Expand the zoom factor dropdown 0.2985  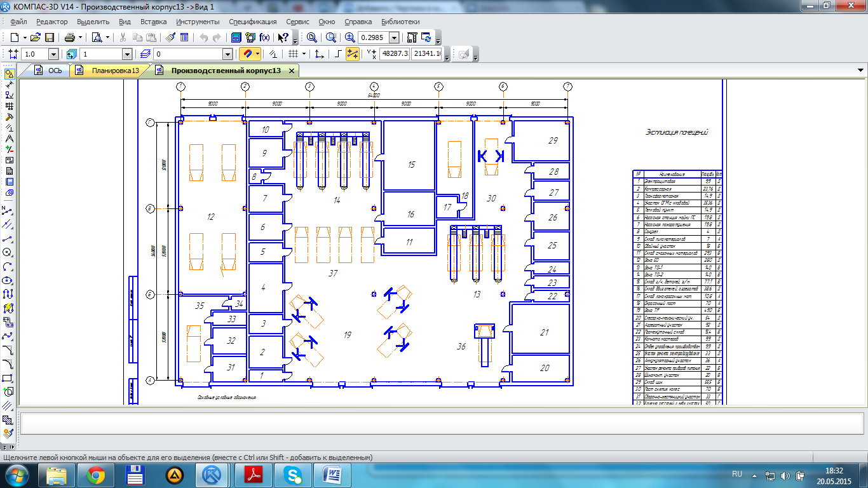tap(394, 37)
